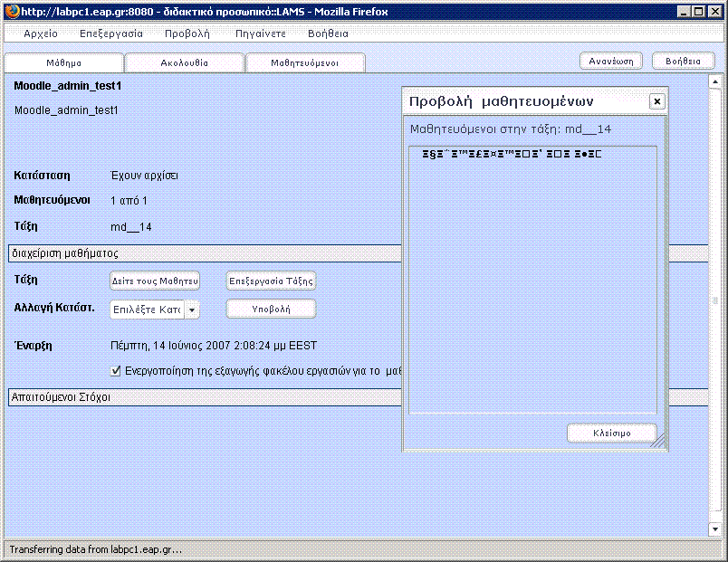Click the dialog resize grip corner
Screen dimensions: 728x562
coord(658,441)
